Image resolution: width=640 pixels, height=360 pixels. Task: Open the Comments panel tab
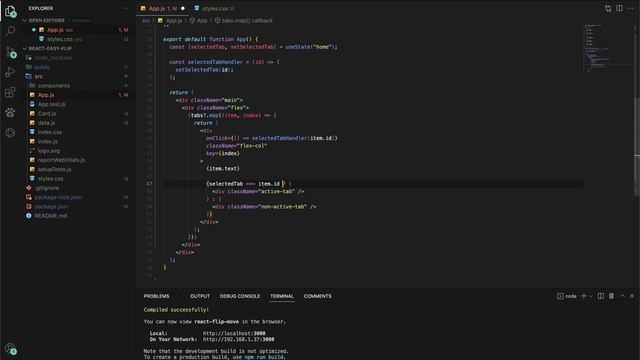(318, 296)
